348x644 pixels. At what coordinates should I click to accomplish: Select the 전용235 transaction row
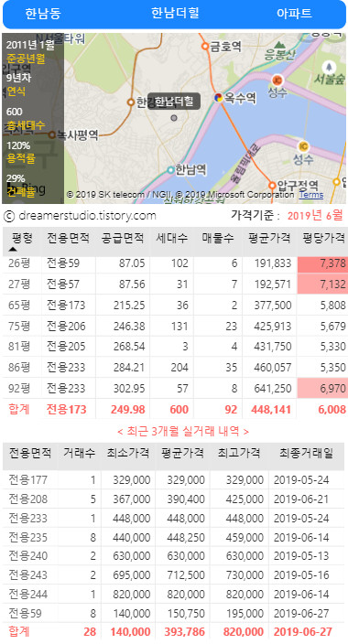click(x=174, y=537)
